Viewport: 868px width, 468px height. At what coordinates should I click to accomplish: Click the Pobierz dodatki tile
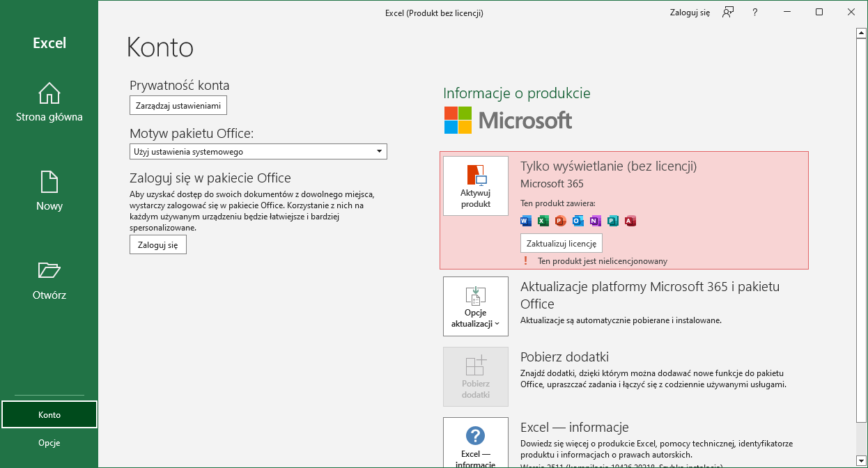(476, 376)
